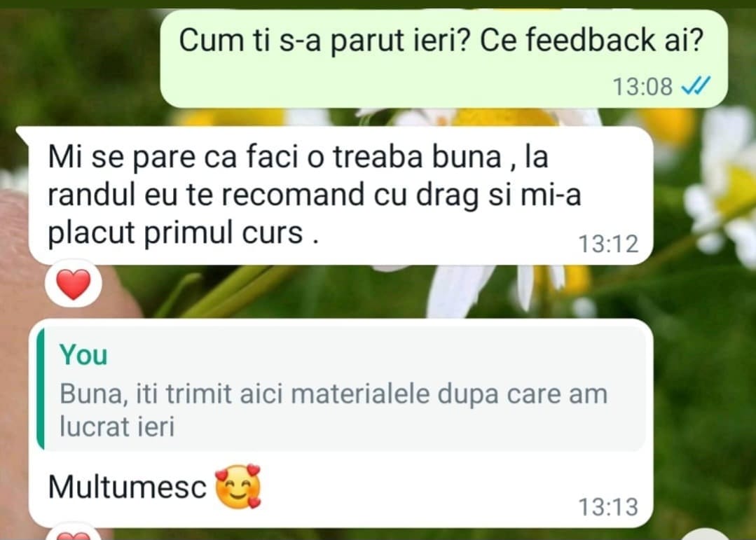
Task: Tap the smiling face with hearts emoji
Action: pos(238,486)
